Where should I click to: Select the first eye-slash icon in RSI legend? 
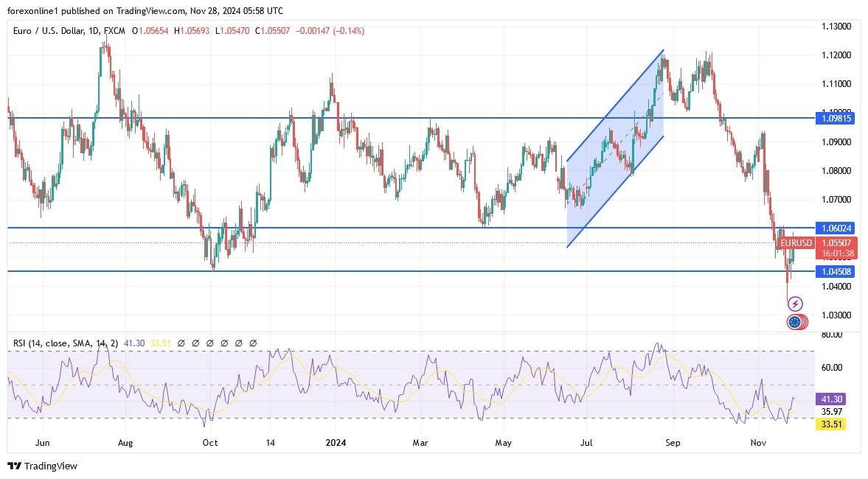tap(182, 343)
